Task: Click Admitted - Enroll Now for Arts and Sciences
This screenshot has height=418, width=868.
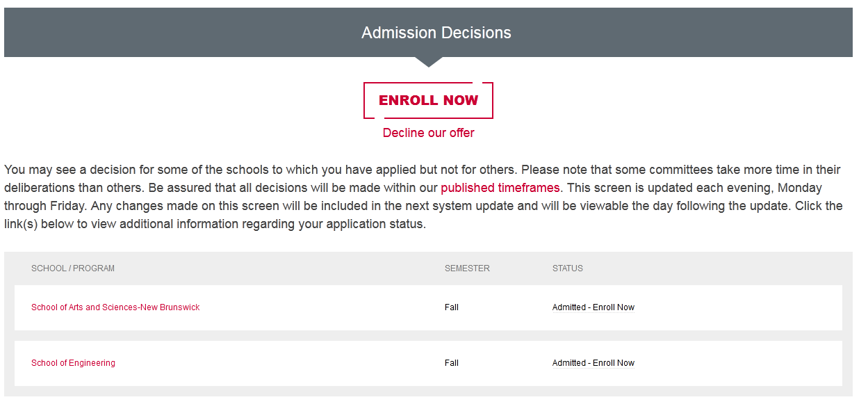Action: tap(593, 307)
